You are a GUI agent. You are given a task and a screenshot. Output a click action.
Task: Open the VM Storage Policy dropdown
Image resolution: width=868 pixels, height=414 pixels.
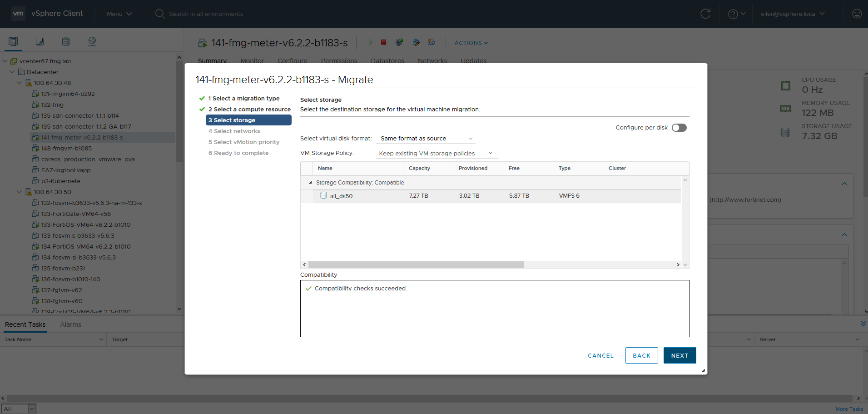click(x=436, y=154)
